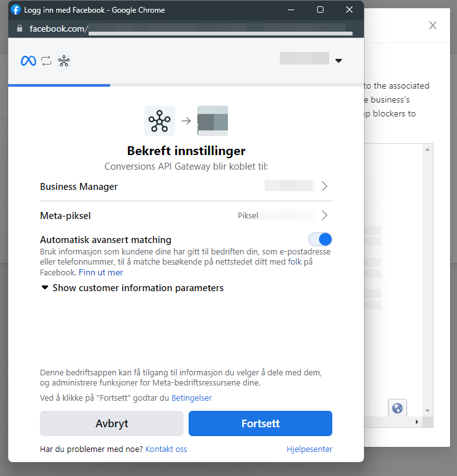
Task: Click the Avbryt button
Action: click(x=111, y=423)
